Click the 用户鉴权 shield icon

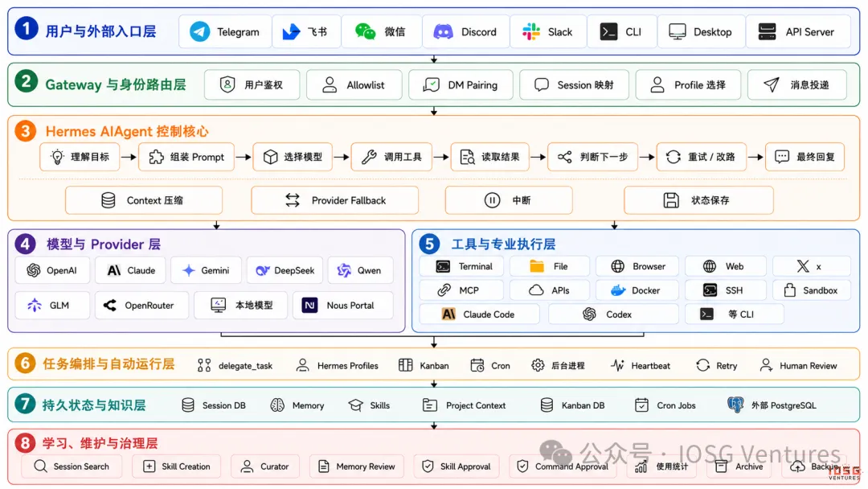coord(227,84)
